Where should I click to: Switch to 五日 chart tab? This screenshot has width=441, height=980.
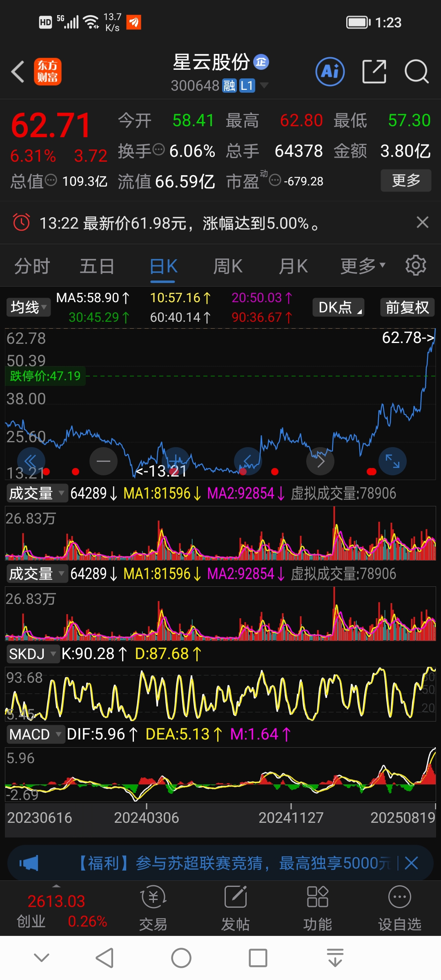97,266
